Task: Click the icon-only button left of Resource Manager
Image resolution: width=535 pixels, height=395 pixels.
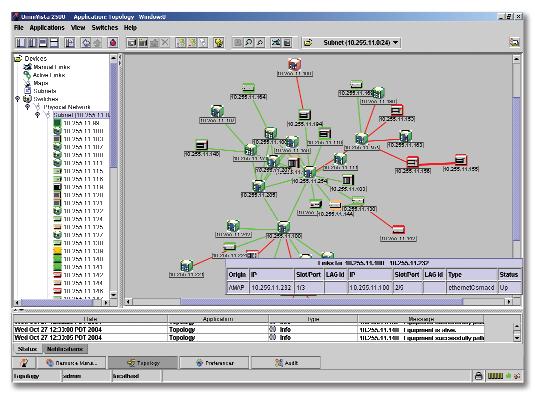Action: pos(24,363)
